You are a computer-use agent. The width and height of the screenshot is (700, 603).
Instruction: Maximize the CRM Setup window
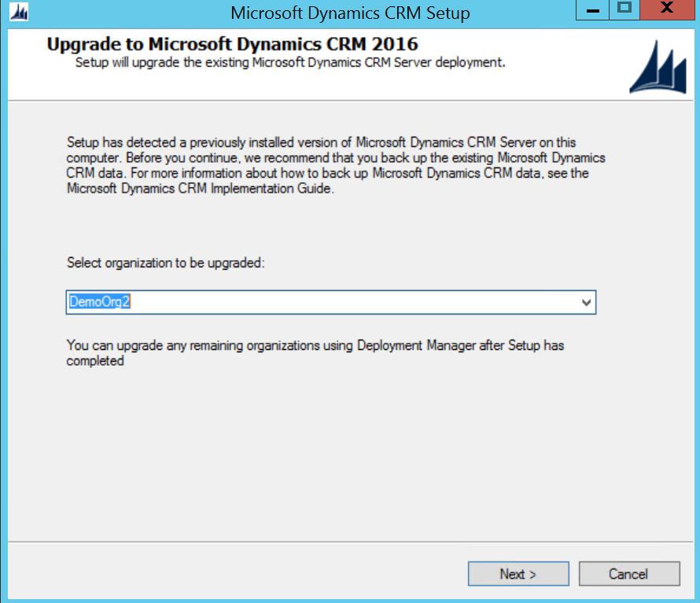(624, 9)
